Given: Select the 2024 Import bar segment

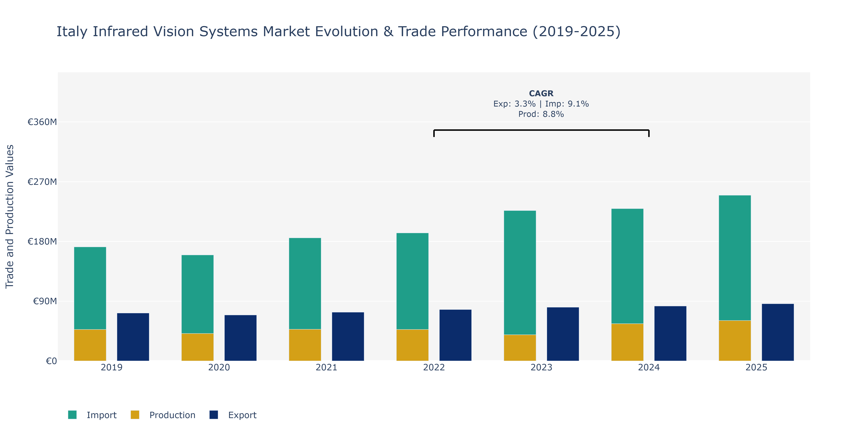Looking at the screenshot, I should (x=627, y=266).
